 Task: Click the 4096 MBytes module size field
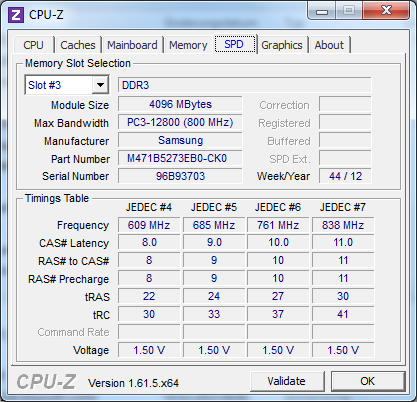(180, 104)
